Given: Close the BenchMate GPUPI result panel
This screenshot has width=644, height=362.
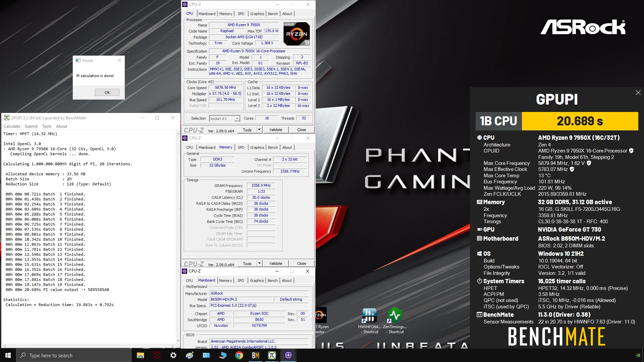Looking at the screenshot, I should 638,93.
